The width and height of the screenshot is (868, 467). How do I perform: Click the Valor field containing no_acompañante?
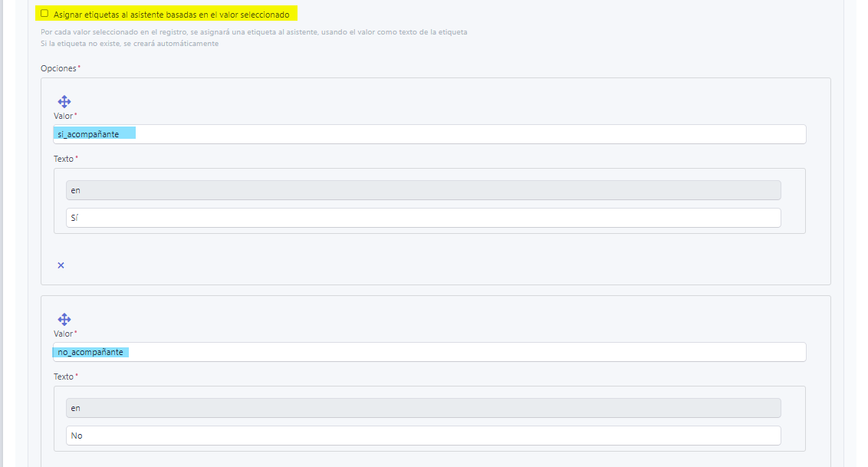click(x=429, y=352)
